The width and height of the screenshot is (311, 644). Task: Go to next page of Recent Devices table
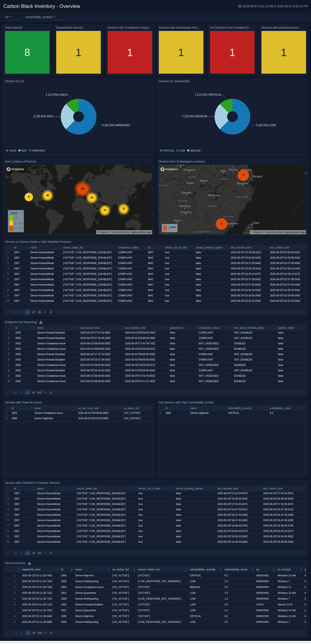[x=45, y=633]
